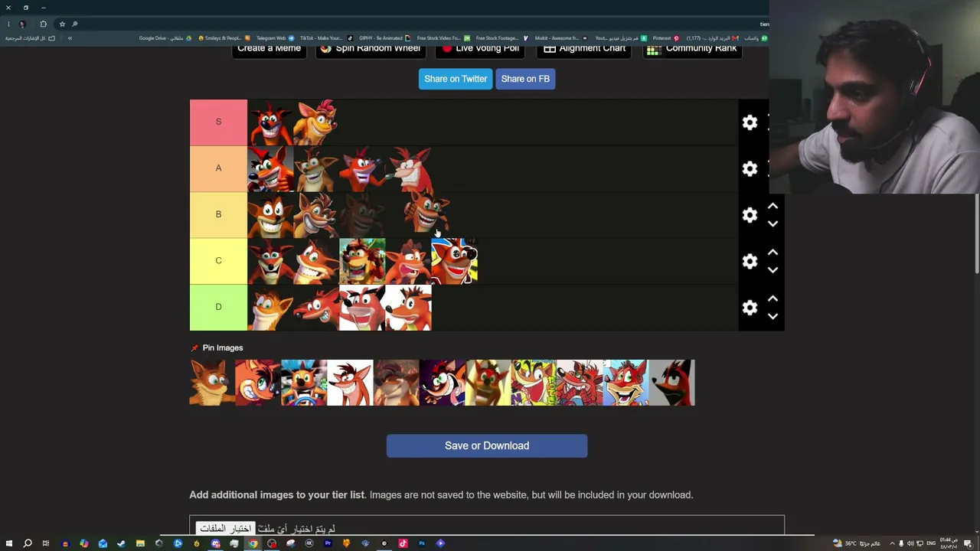Image resolution: width=980 pixels, height=551 pixels.
Task: Select jungle-background image in C tier
Action: [x=362, y=261]
